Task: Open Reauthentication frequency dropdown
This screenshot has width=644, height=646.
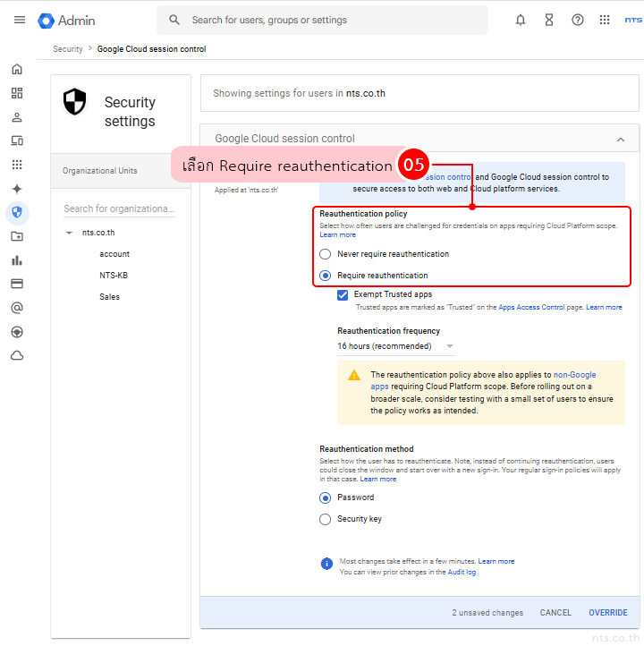Action: tap(395, 346)
